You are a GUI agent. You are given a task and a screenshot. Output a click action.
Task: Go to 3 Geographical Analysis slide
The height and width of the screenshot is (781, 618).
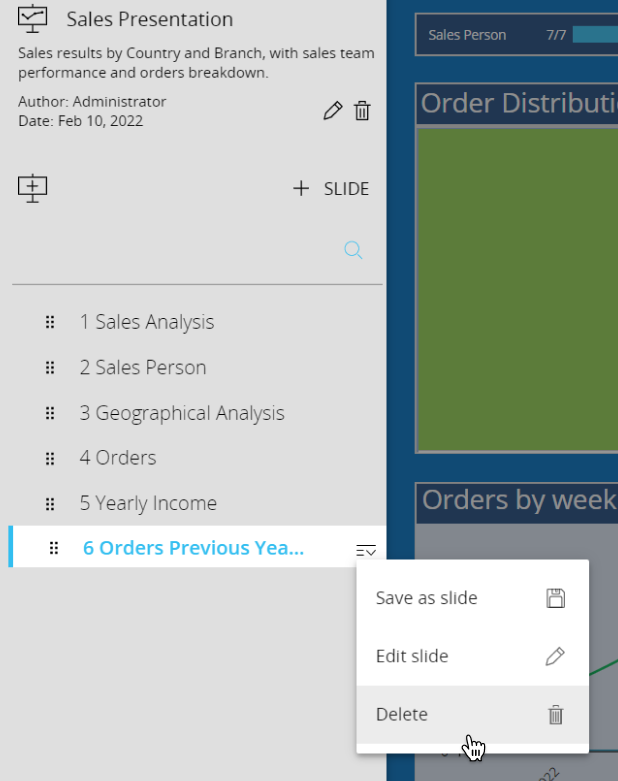[182, 413]
